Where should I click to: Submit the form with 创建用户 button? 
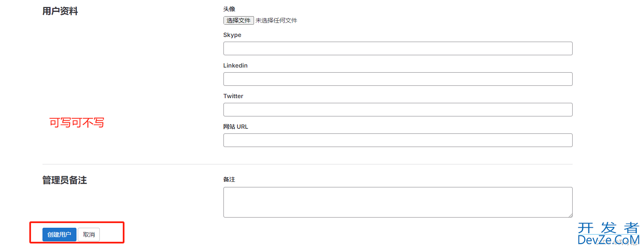point(59,235)
